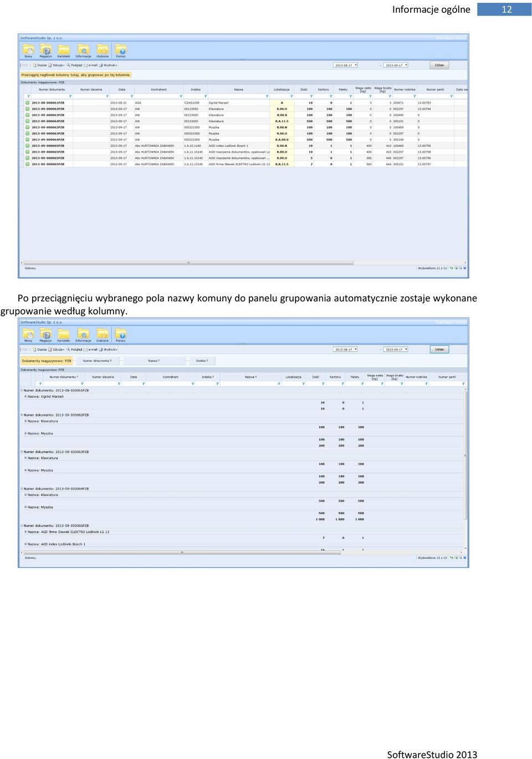Click the Ustaw button in upper screenshot
This screenshot has width=532, height=759.
pyautogui.click(x=439, y=65)
